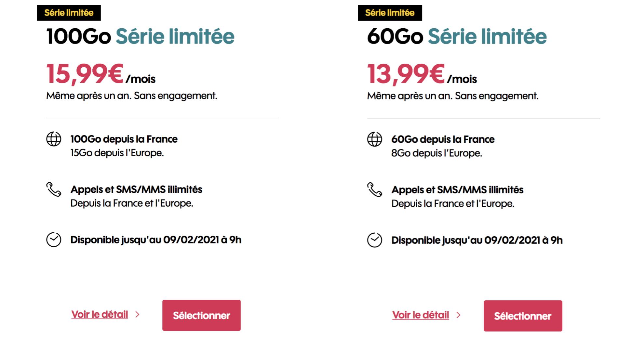Viewport: 644px width, 351px height.
Task: Expand the 100Go detail chevron arrow
Action: 137,314
